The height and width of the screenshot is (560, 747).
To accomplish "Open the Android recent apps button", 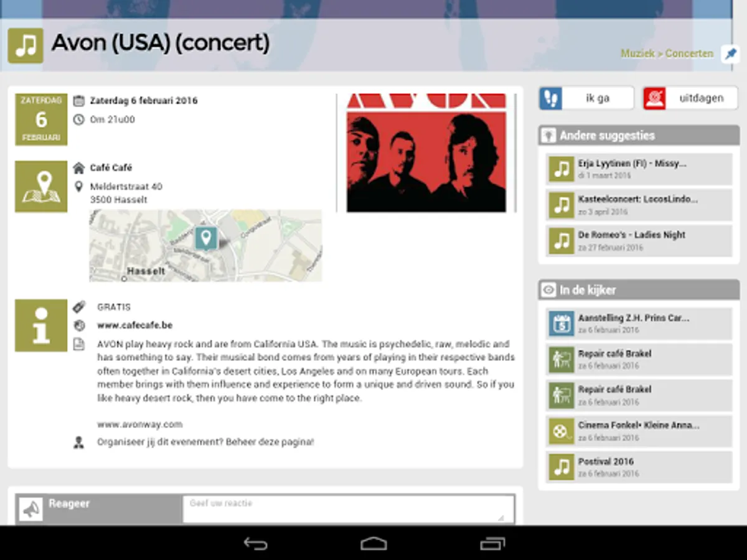I will 492,543.
